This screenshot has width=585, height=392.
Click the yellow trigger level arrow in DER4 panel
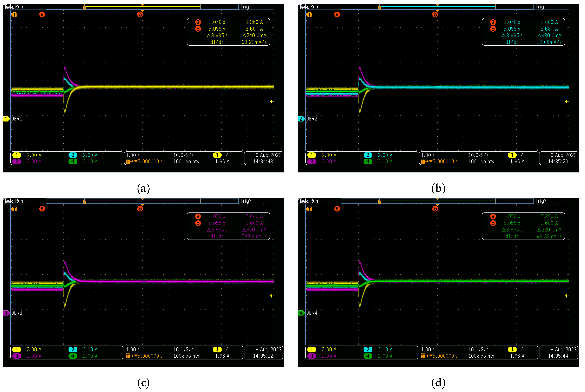click(566, 296)
